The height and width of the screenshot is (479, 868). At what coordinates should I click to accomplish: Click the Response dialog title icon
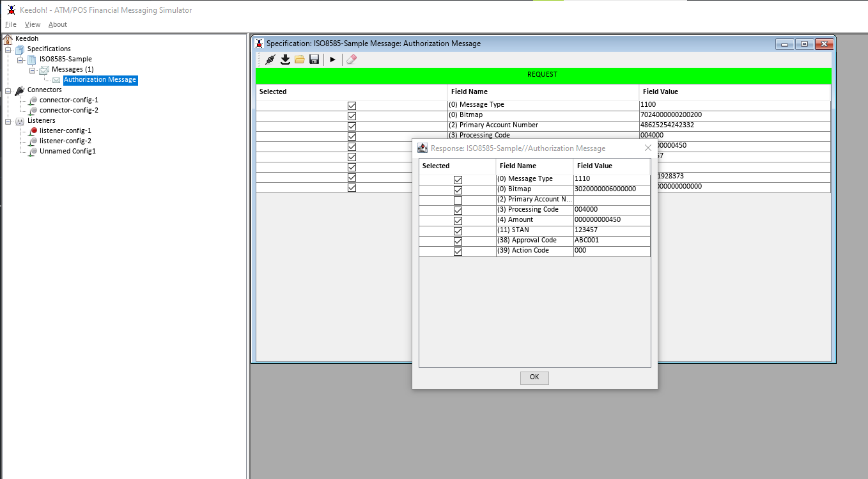tap(422, 148)
